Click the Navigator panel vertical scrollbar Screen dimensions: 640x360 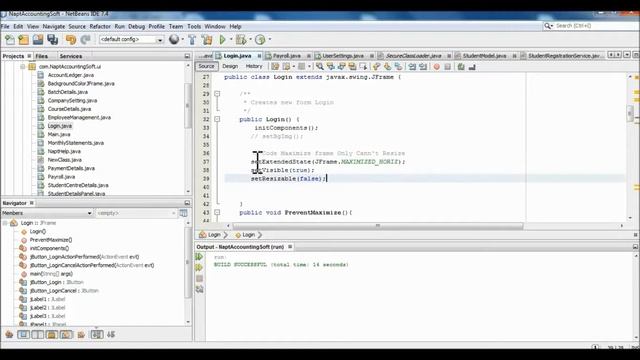(x=188, y=262)
